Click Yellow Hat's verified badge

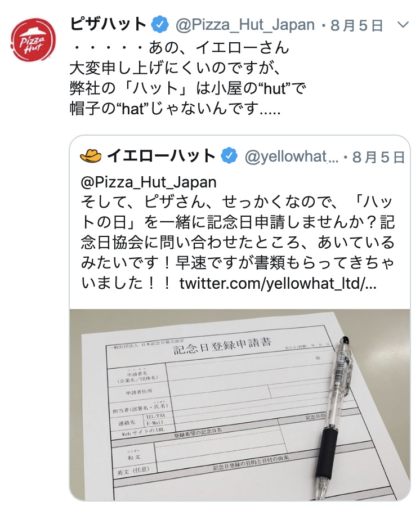229,156
